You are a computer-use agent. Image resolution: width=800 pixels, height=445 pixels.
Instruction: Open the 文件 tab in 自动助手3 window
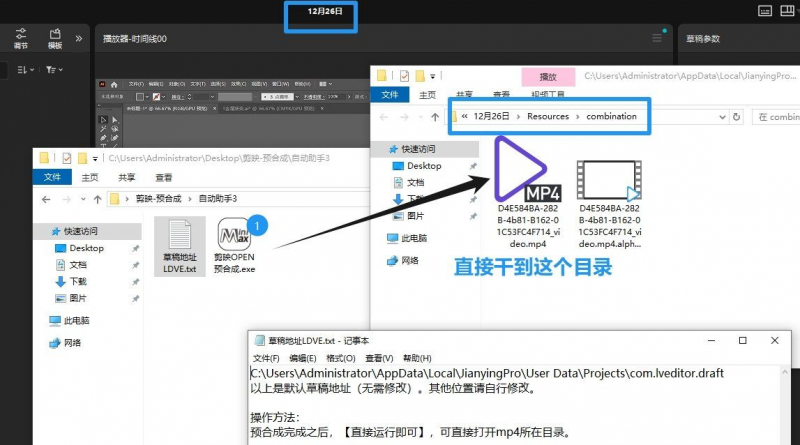pos(52,177)
